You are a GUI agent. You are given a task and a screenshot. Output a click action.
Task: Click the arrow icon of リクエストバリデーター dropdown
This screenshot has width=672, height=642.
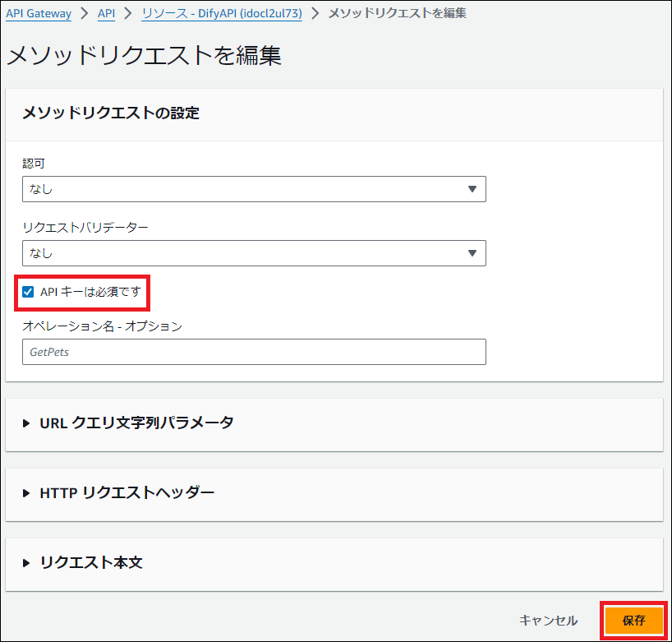click(472, 253)
